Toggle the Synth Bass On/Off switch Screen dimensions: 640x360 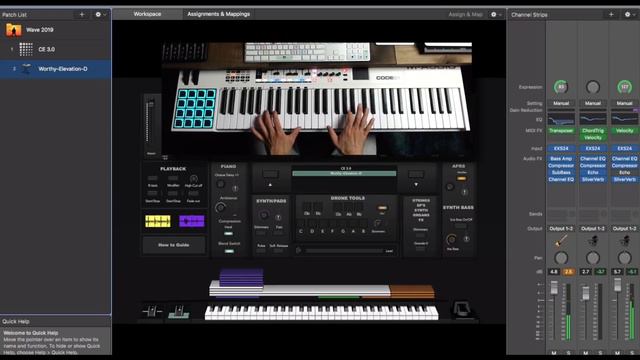point(461,226)
